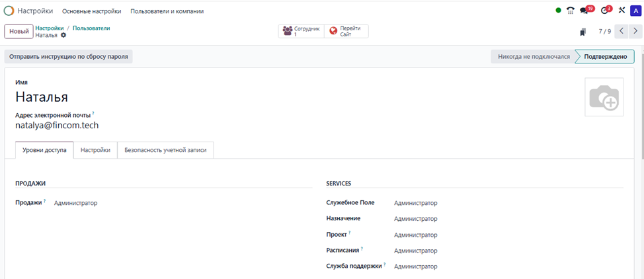Switch to the Безопасность учетной записи tab
The height and width of the screenshot is (279, 644).
coord(166,150)
